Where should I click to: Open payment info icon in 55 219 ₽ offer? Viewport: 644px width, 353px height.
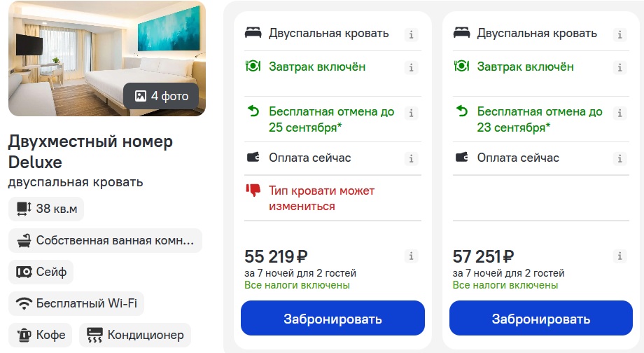tap(411, 158)
